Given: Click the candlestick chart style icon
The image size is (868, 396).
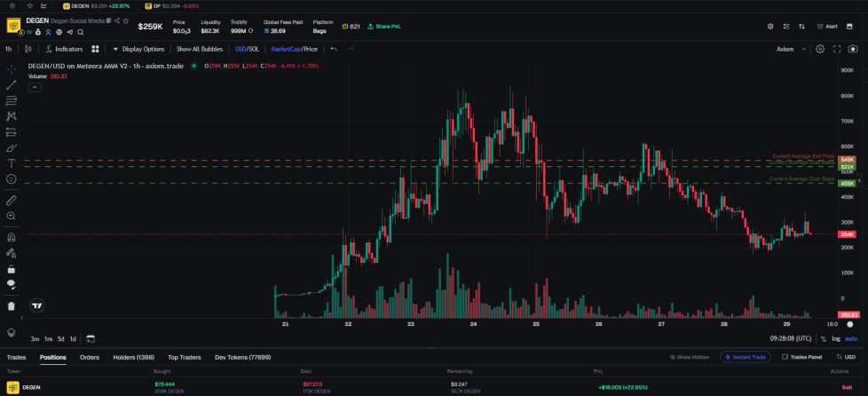Looking at the screenshot, I should tap(28, 49).
